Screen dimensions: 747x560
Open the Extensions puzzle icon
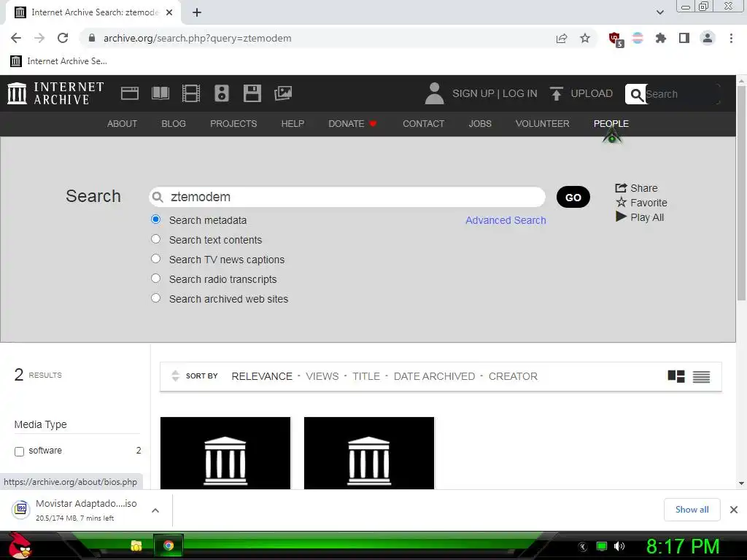click(x=661, y=38)
